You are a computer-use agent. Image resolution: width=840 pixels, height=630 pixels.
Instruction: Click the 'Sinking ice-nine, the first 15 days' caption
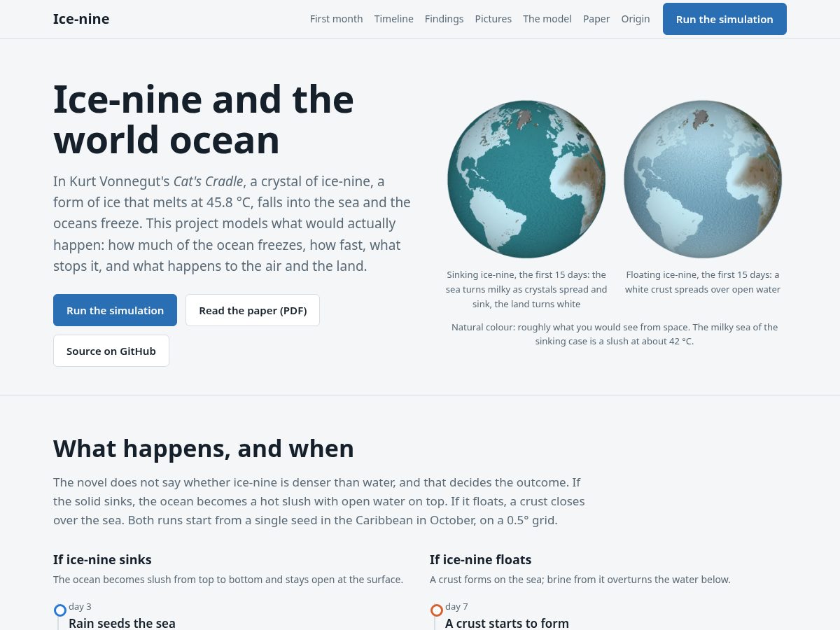(526, 289)
